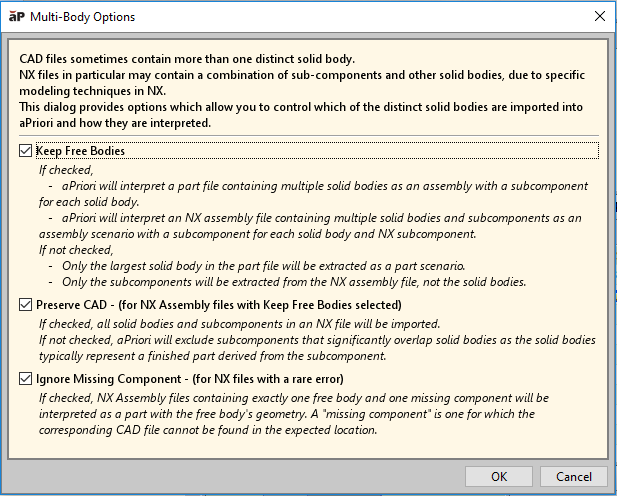Screen dimensions: 619x496
Task: Close the Multi-Body Options dialog with X
Action: tap(599, 17)
